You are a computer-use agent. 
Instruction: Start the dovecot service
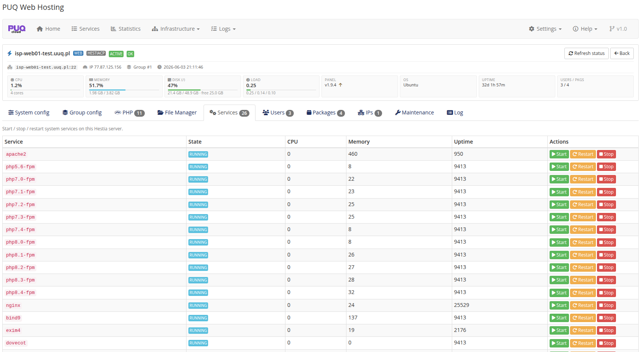[559, 343]
